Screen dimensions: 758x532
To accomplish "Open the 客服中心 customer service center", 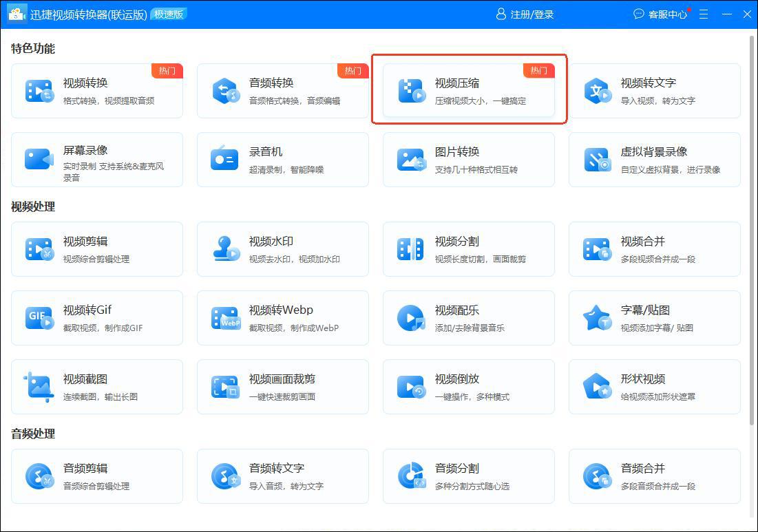I will [x=660, y=14].
